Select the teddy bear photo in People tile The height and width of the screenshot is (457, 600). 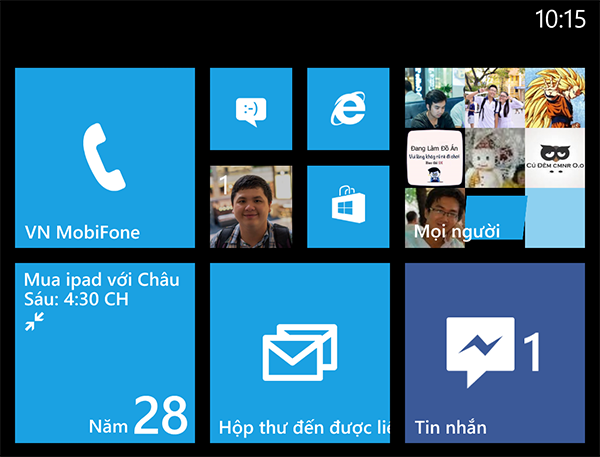point(494,157)
